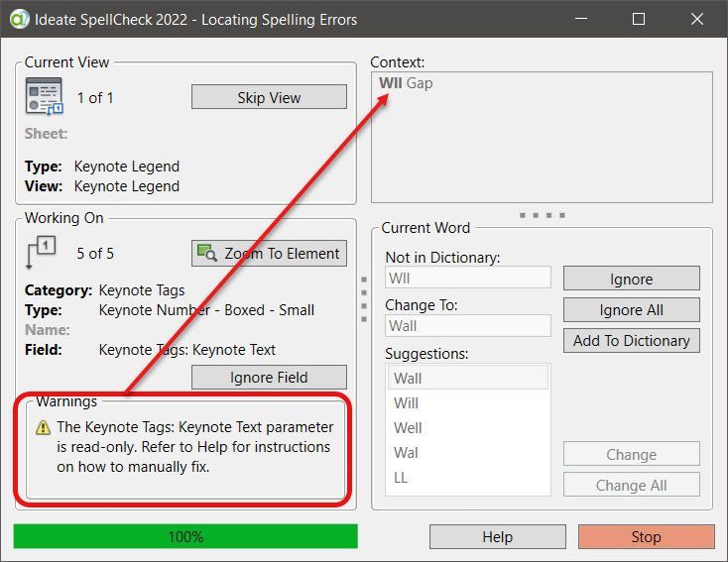Screen dimensions: 728x562
Task: Click the Working On element tag icon
Action: 41,252
